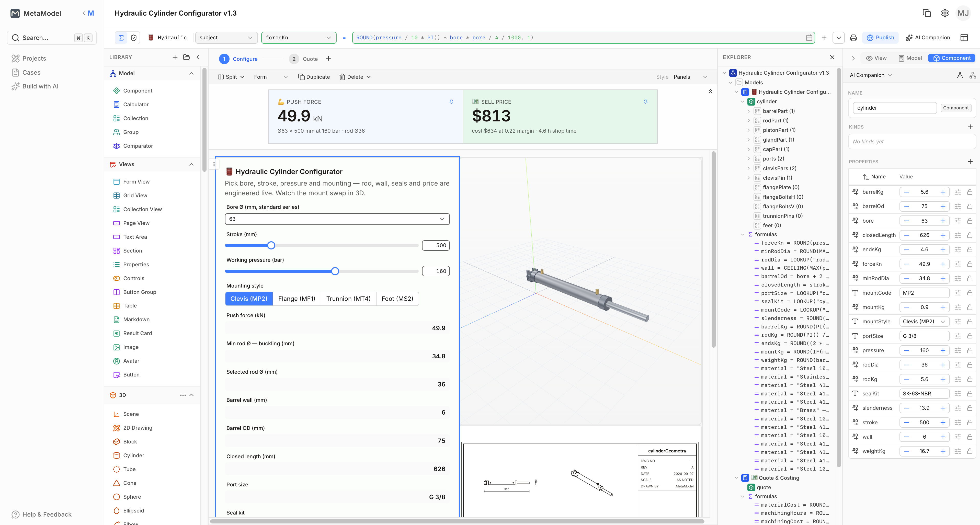Click the person icon in AI Companion row
This screenshot has width=980, height=525.
(960, 75)
